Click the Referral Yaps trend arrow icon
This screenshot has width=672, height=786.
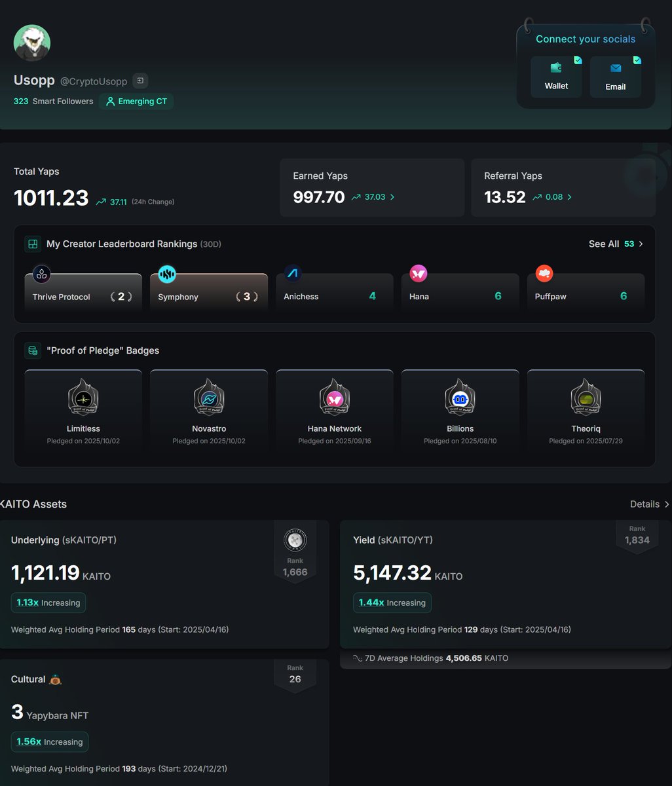coord(536,197)
